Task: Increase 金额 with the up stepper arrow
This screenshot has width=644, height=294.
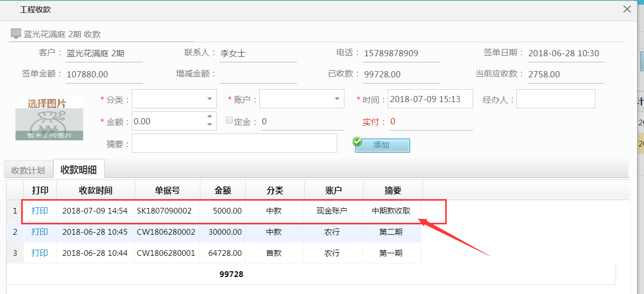Action: pos(210,117)
